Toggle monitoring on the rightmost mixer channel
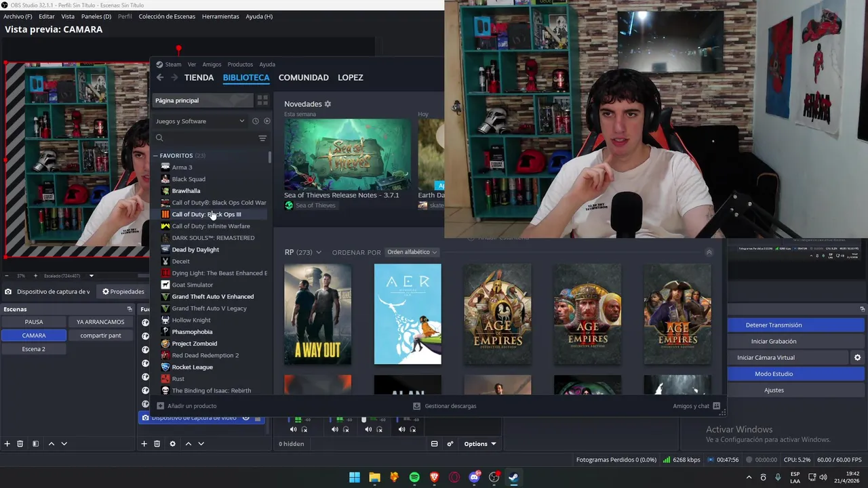The height and width of the screenshot is (488, 868). click(x=413, y=429)
